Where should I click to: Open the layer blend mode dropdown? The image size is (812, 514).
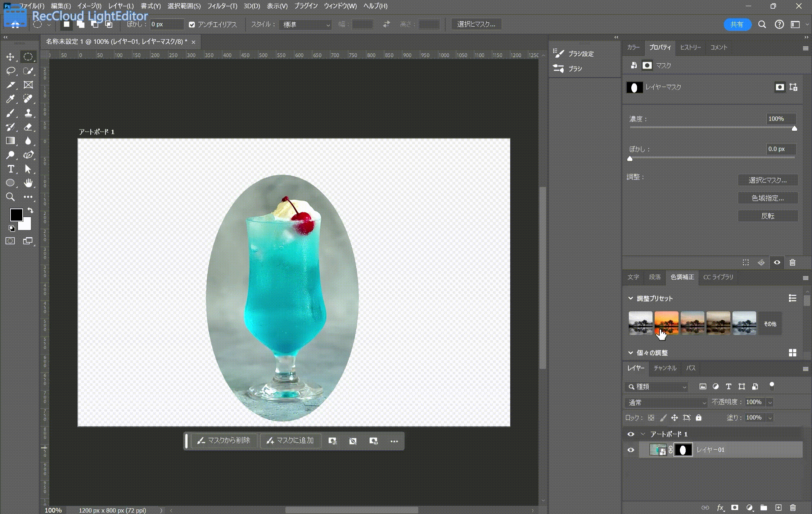(666, 402)
